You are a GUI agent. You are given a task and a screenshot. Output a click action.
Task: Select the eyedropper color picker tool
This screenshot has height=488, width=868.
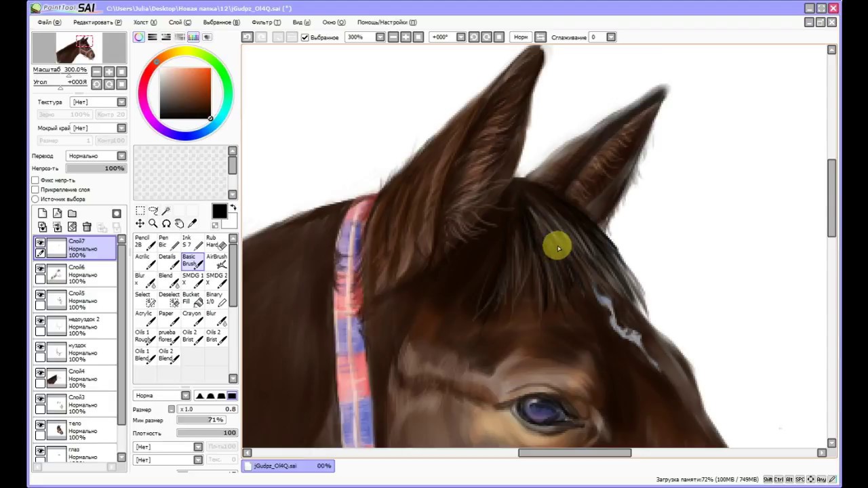(192, 224)
